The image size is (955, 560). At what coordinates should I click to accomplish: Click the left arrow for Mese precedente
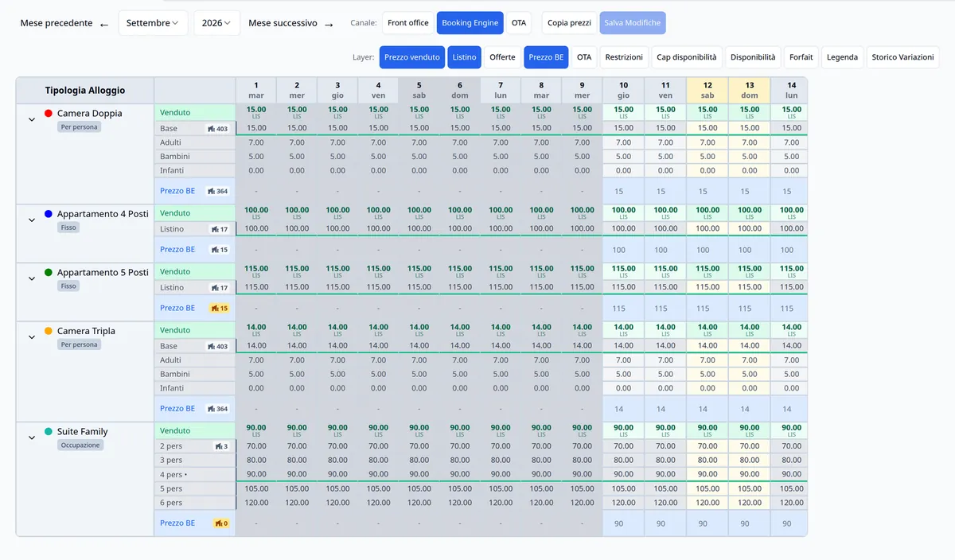click(x=104, y=24)
